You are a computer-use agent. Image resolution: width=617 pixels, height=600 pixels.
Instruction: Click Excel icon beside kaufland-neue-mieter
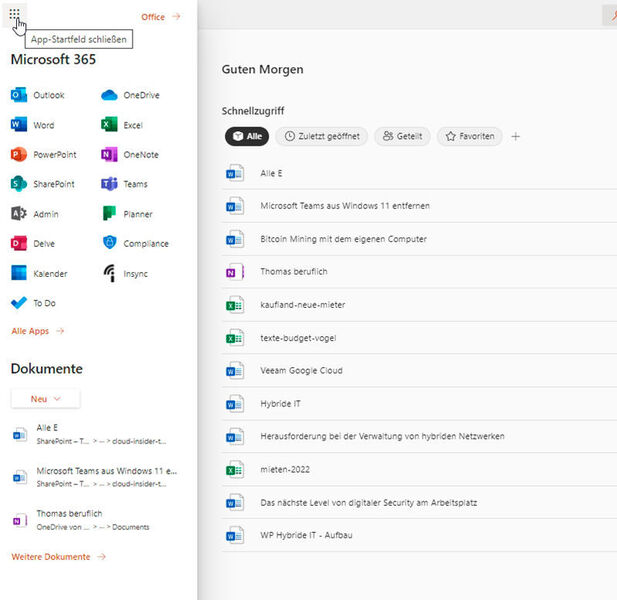point(235,305)
